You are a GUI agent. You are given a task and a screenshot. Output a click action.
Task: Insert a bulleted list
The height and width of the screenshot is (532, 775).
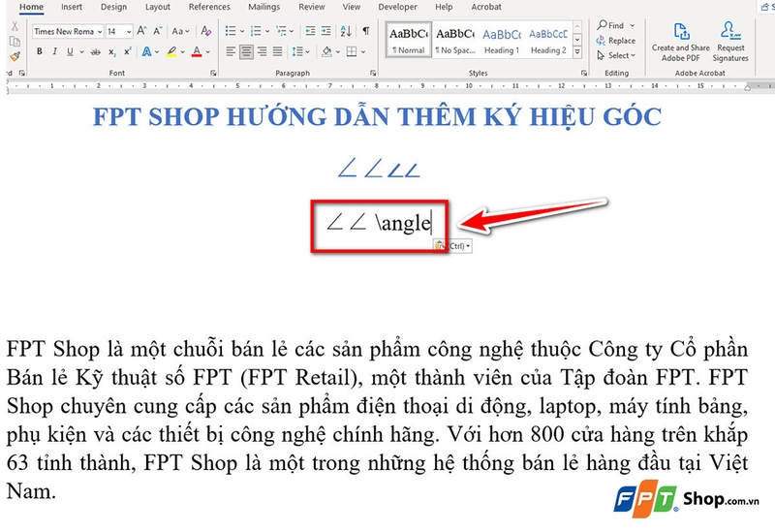coord(231,31)
